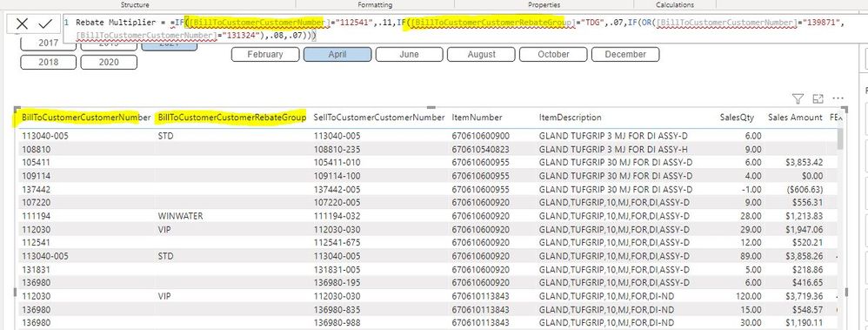The height and width of the screenshot is (330, 868).
Task: Select the -1.00 sales quantity cell
Action: coord(751,189)
